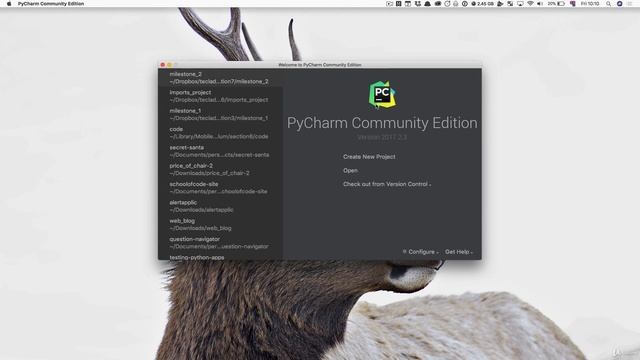Click the volume icon in menu bar
640x360 pixels.
pos(540,4)
